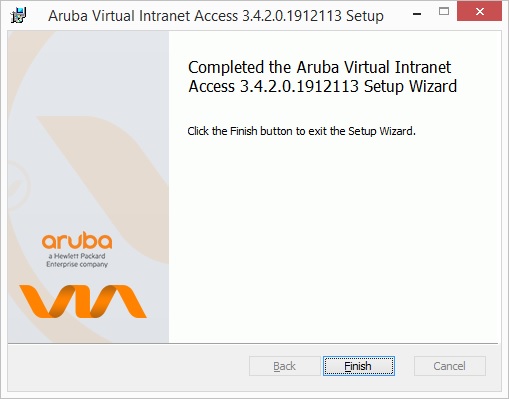The height and width of the screenshot is (399, 509).
Task: Minimize the Setup window
Action: (x=417, y=14)
